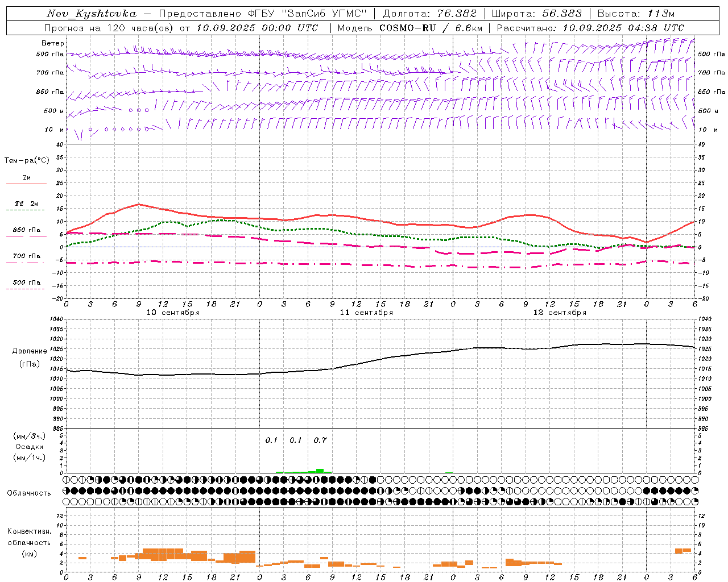728x582 pixels.
Task: Click the 10 сентября date label
Action: [173, 313]
